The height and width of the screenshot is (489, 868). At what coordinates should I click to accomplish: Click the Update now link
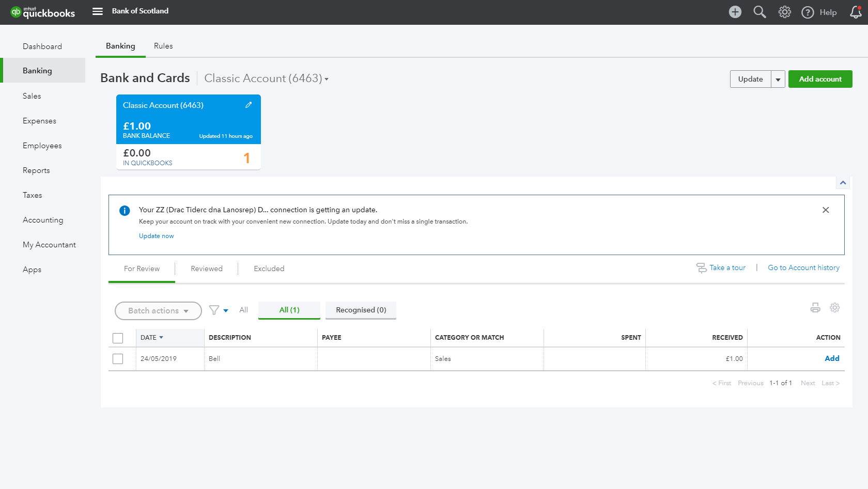coord(156,236)
